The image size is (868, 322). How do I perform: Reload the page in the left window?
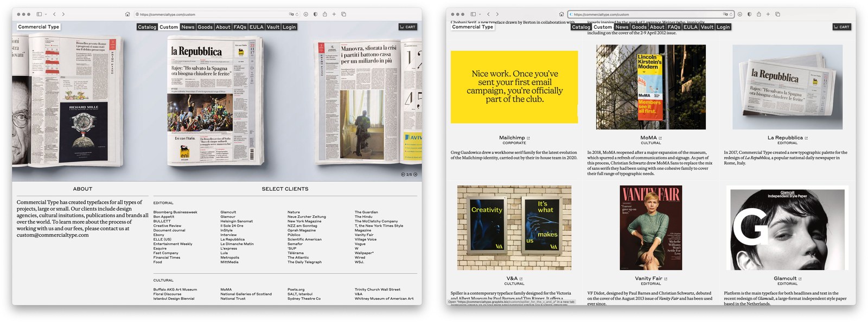tap(297, 14)
